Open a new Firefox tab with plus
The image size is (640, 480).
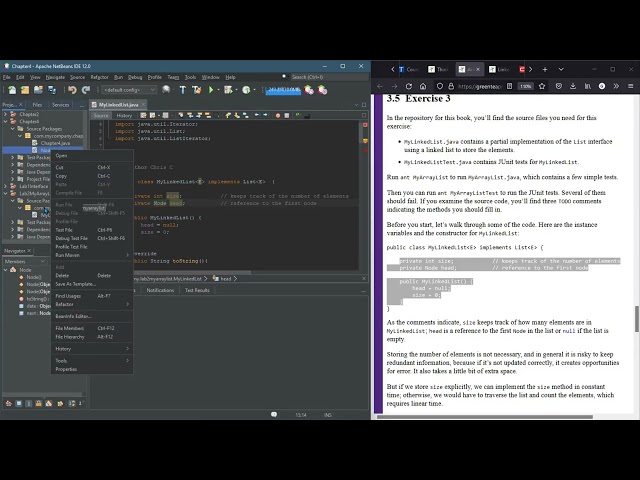tap(545, 69)
